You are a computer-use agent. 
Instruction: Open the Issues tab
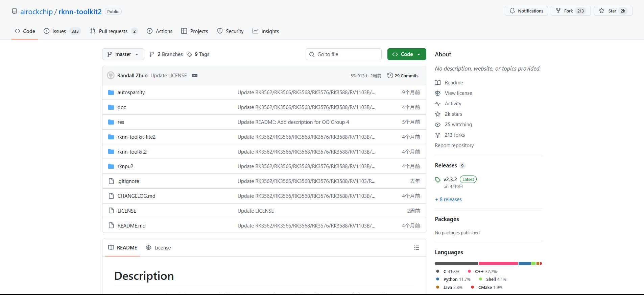coord(62,31)
